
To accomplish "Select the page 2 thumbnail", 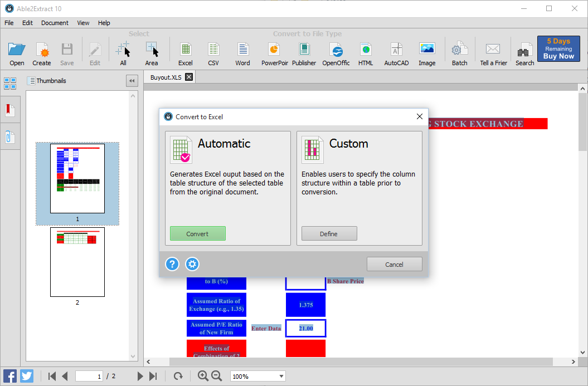I will pyautogui.click(x=77, y=262).
